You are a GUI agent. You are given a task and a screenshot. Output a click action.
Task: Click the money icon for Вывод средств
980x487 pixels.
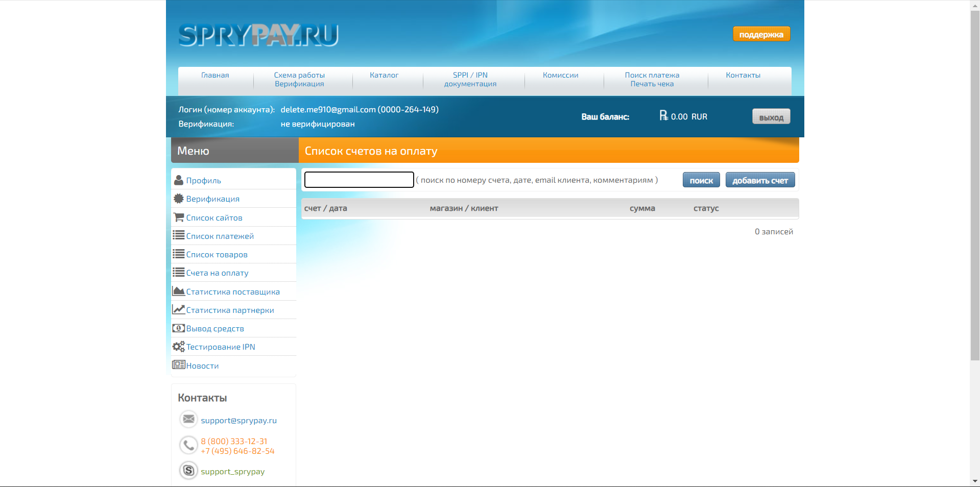[x=179, y=328]
